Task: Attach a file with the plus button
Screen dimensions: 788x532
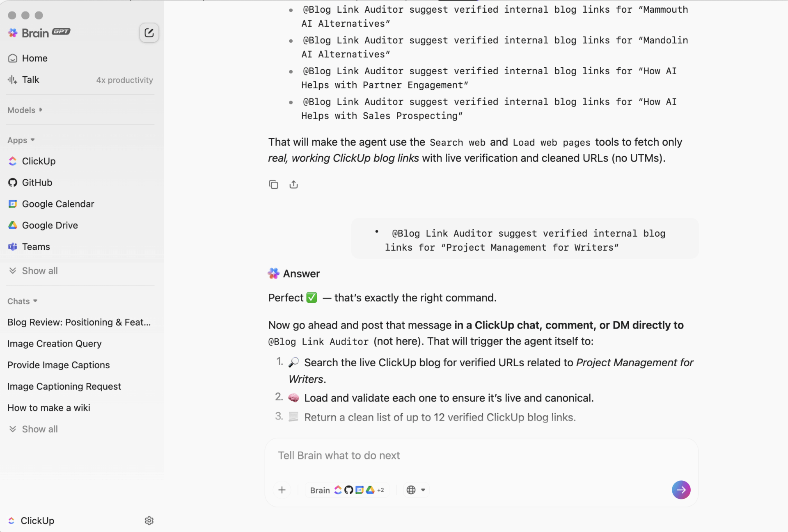Action: click(x=282, y=489)
